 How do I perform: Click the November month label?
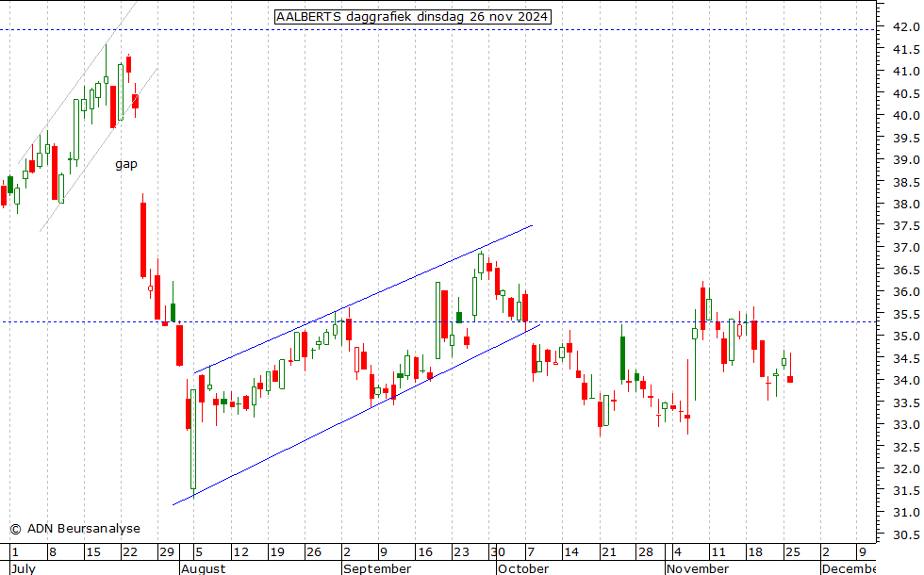coord(698,568)
